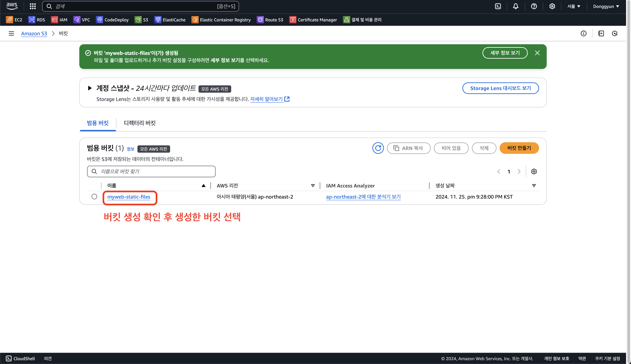Click Amazon S3 breadcrumb link
631x364 pixels.
(x=34, y=33)
